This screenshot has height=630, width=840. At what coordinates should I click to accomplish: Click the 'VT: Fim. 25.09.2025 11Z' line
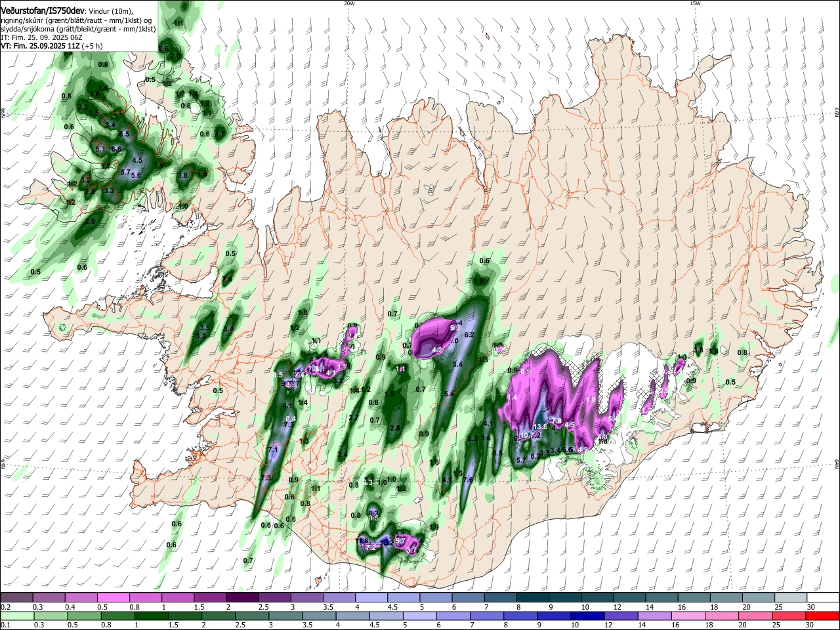pos(51,46)
